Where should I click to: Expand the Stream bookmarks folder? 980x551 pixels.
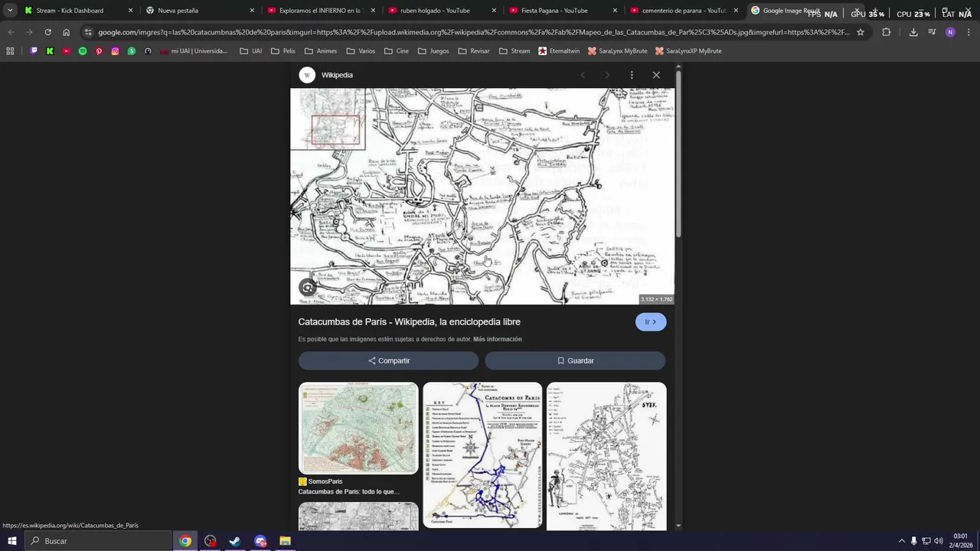click(x=514, y=51)
